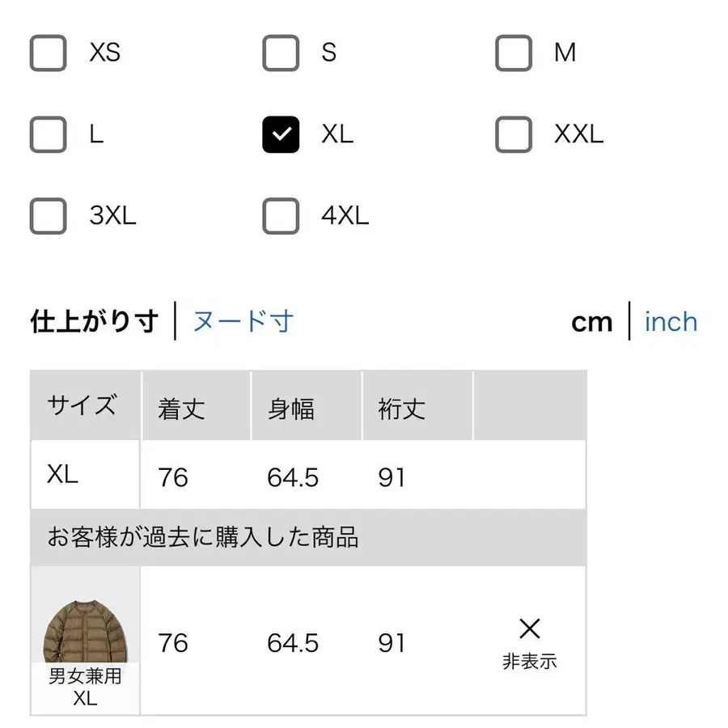
Task: Click the × icon next to 非表示
Action: tap(530, 629)
